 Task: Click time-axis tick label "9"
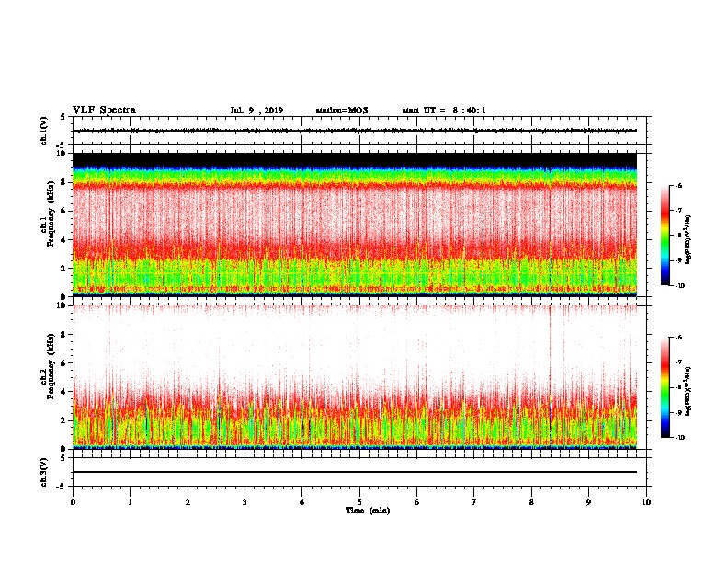coord(588,501)
